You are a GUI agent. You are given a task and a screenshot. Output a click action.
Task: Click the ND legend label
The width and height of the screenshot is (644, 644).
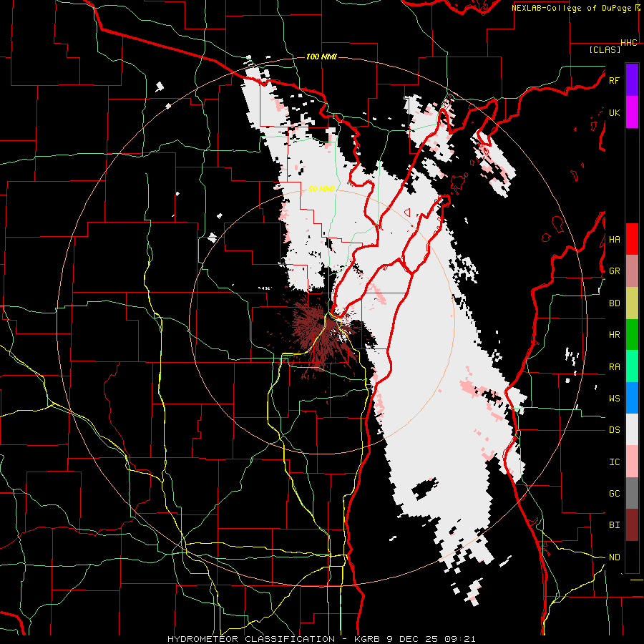click(614, 557)
